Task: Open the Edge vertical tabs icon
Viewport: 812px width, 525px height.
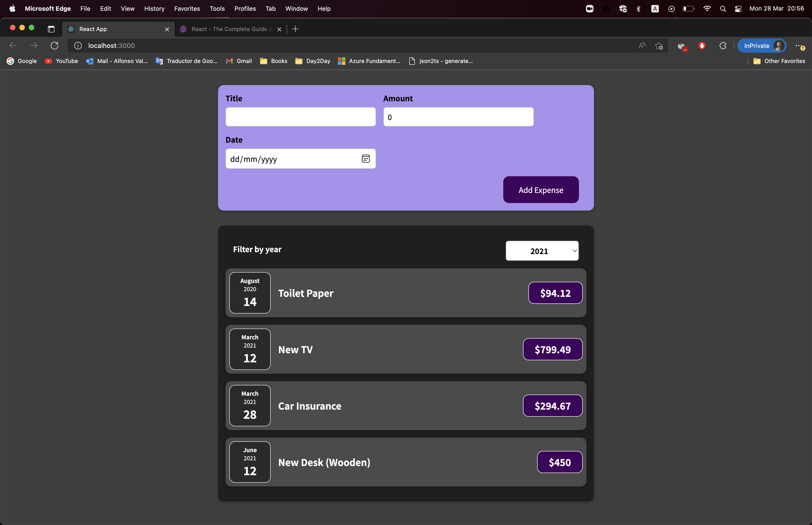Action: pos(51,29)
